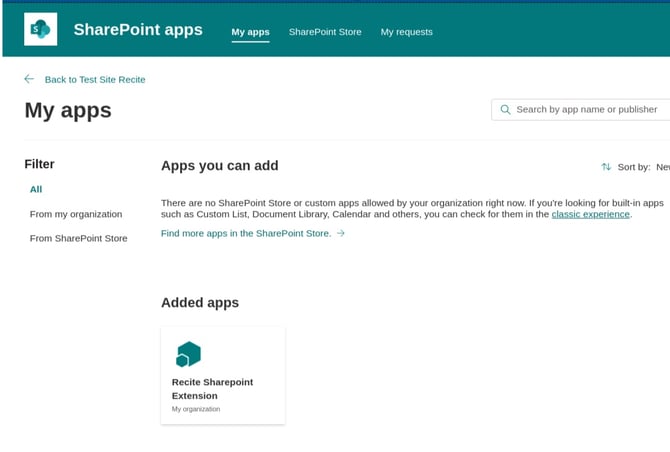Follow Find more apps in SharePoint Store link
The image size is (670, 452).
click(x=245, y=233)
